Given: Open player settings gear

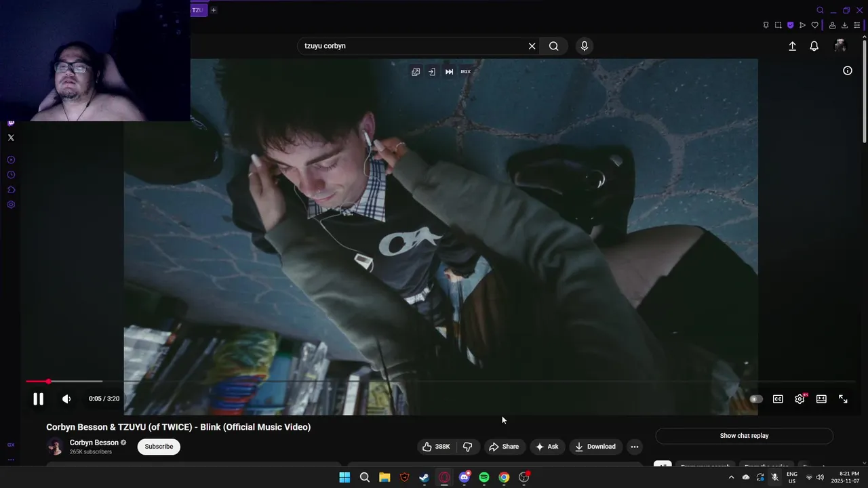Looking at the screenshot, I should point(800,399).
